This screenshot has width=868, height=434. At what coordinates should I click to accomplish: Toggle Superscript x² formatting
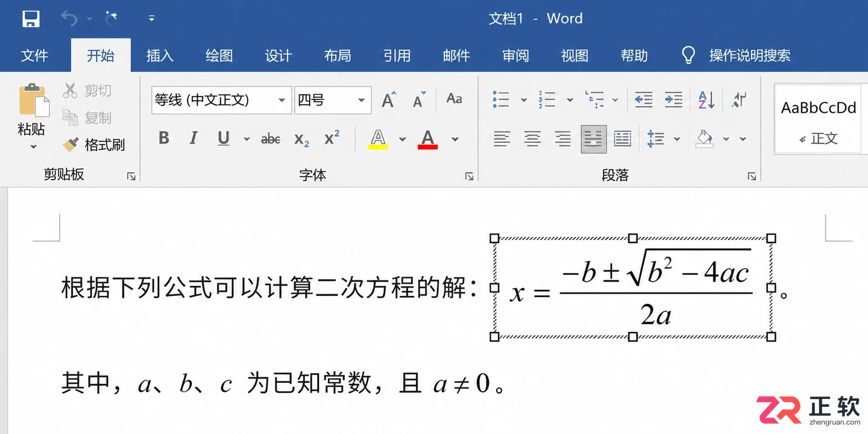coord(332,138)
